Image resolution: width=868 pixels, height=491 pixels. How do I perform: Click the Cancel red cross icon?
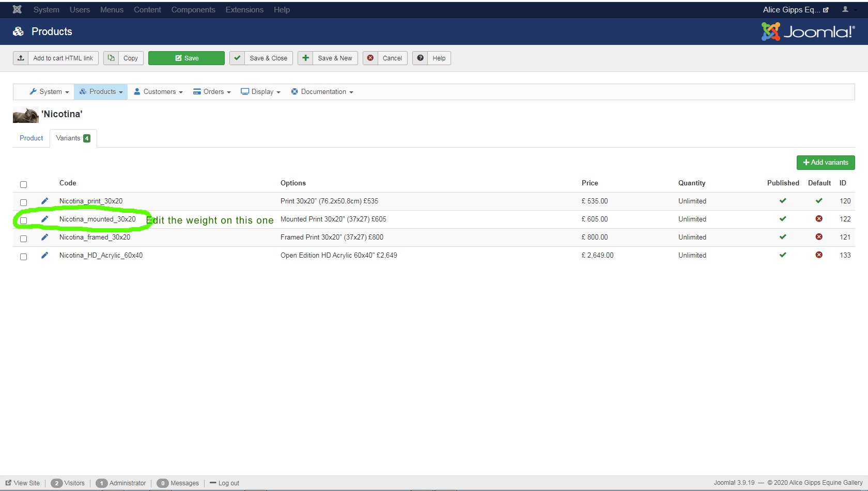click(x=370, y=58)
